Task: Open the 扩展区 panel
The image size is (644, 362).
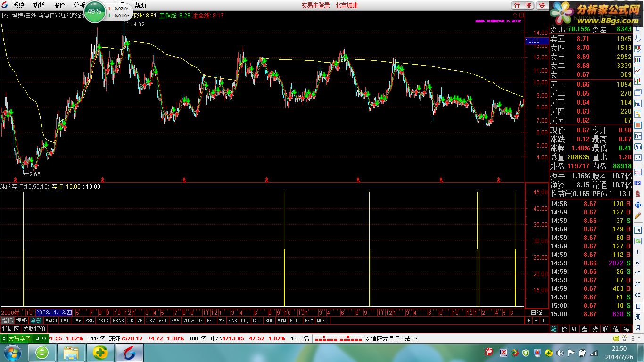Action: pyautogui.click(x=10, y=329)
